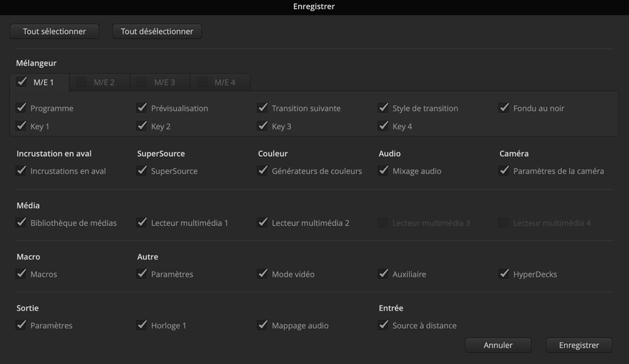The height and width of the screenshot is (364, 629).
Task: Uncheck the HyperDecks checkbox
Action: pos(504,274)
